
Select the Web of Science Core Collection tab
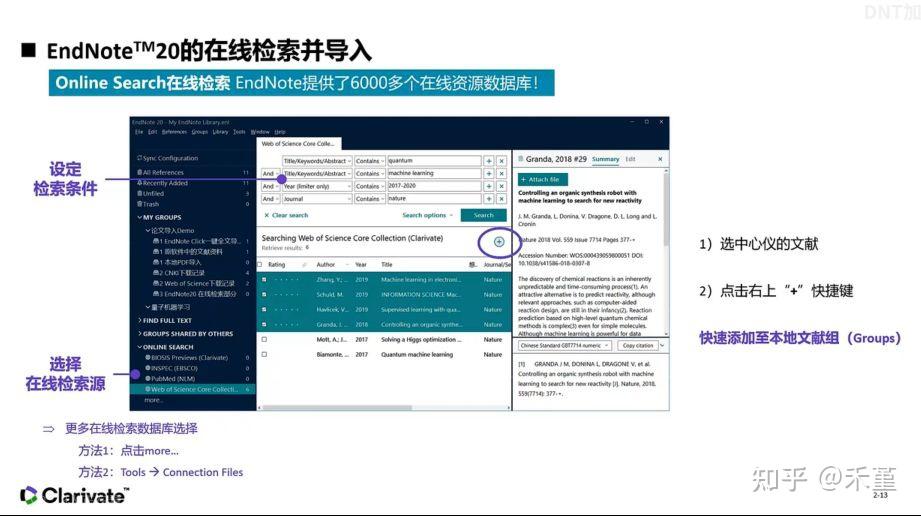298,144
